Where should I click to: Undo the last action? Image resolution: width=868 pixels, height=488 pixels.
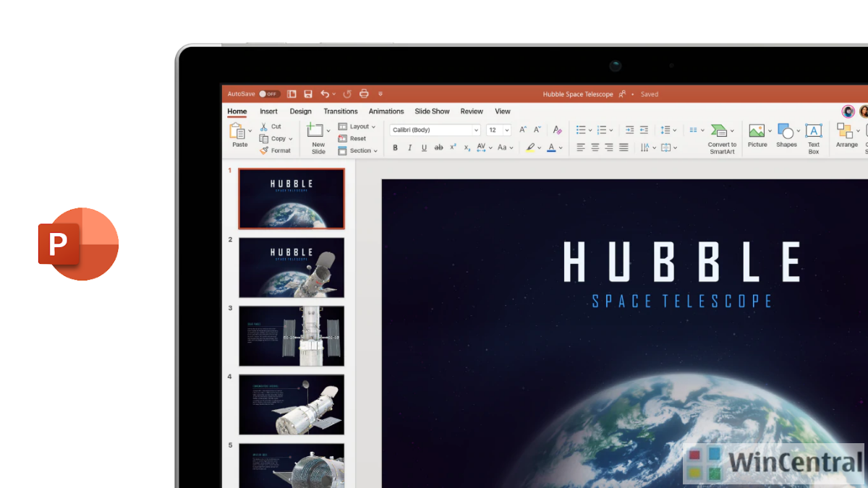point(325,94)
